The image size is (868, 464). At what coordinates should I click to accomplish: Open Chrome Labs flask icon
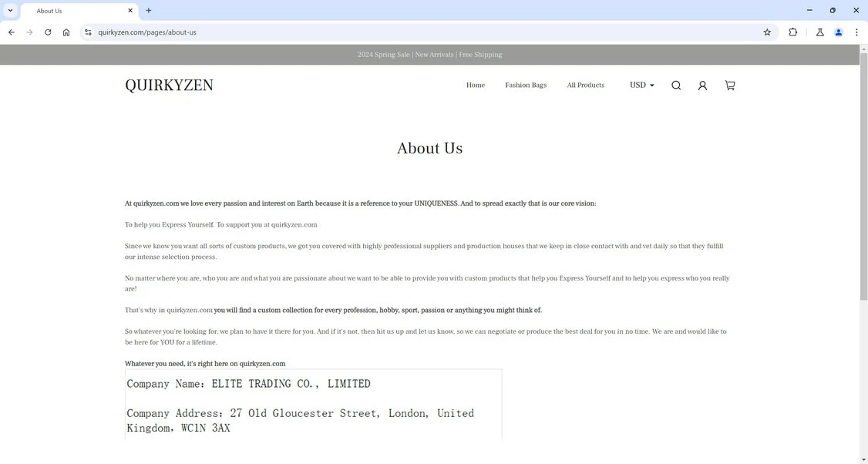(820, 32)
